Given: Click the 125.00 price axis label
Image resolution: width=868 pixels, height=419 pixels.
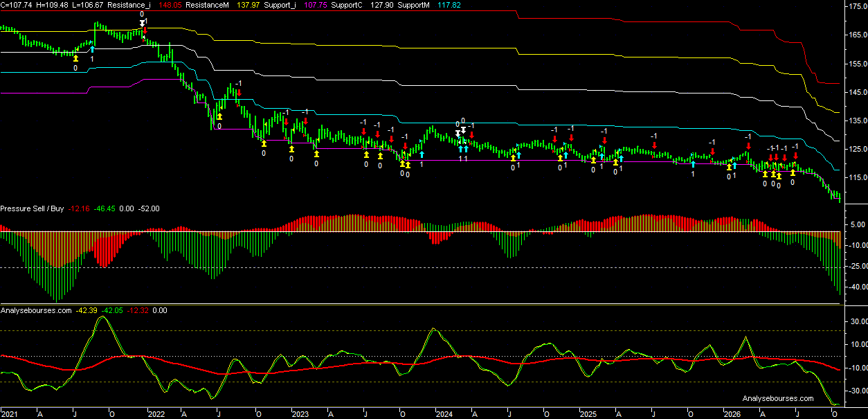Looking at the screenshot, I should pyautogui.click(x=858, y=149).
